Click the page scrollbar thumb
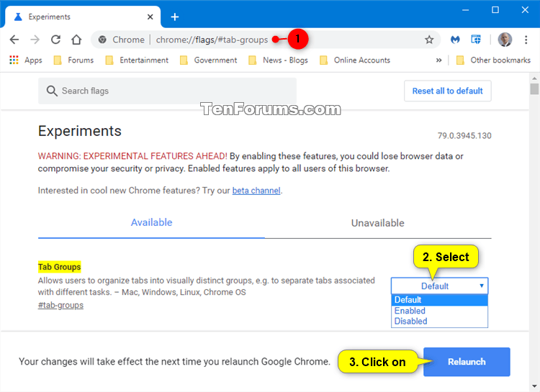The width and height of the screenshot is (540, 392). (x=534, y=88)
